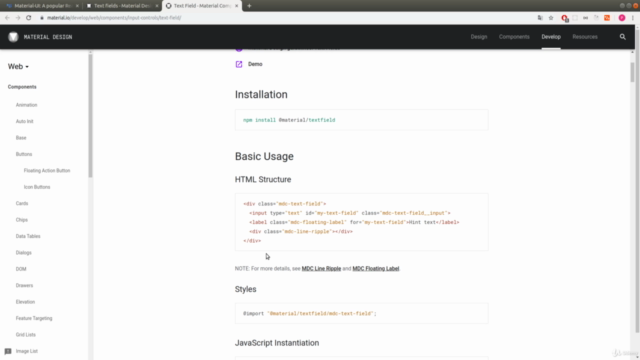Click the lock icon in the address bar
This screenshot has width=640, height=360.
(42, 18)
